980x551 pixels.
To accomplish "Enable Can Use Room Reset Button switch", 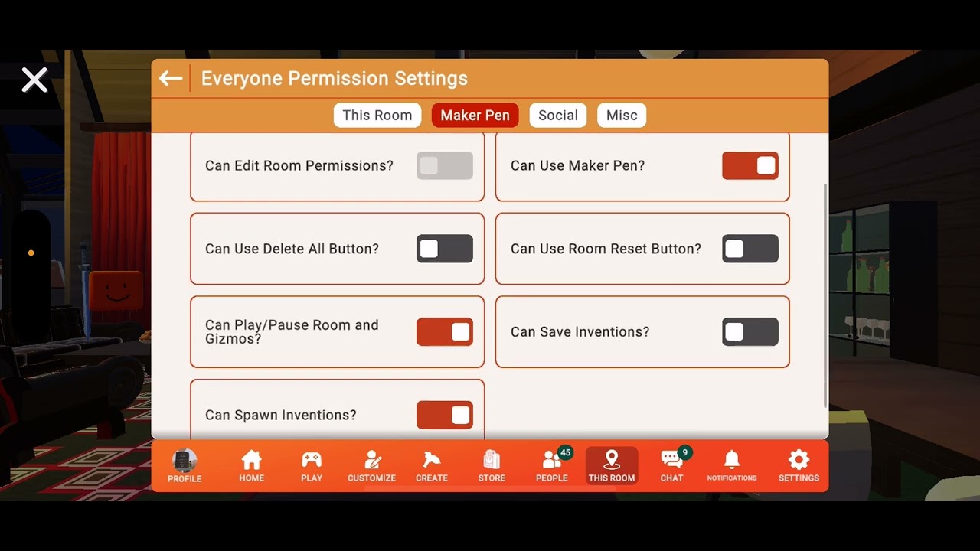I will 750,249.
